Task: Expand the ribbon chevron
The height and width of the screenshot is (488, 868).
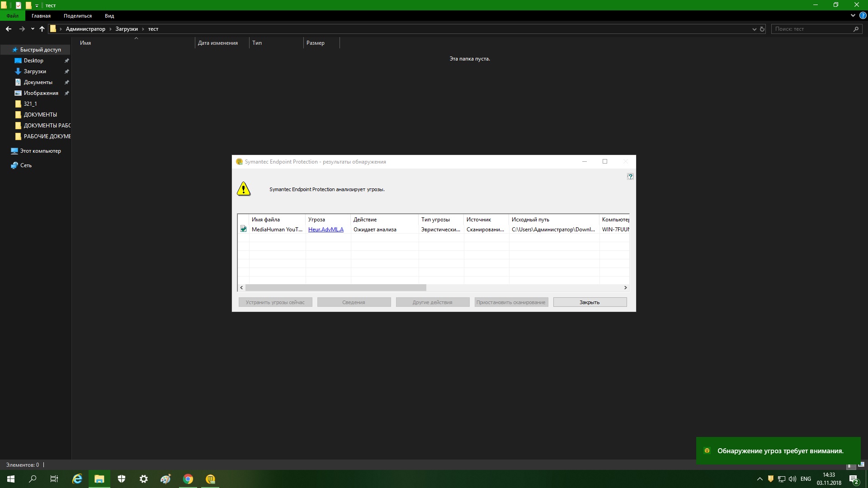Action: point(853,15)
